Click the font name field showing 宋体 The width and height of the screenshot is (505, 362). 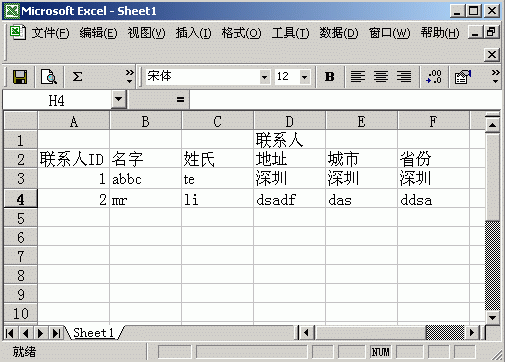click(202, 77)
